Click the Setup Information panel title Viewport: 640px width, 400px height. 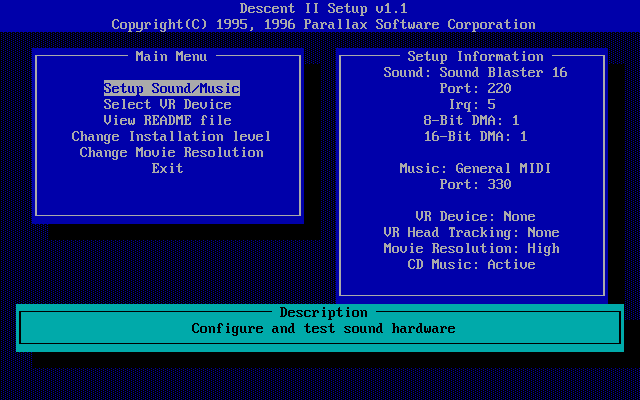[476, 56]
